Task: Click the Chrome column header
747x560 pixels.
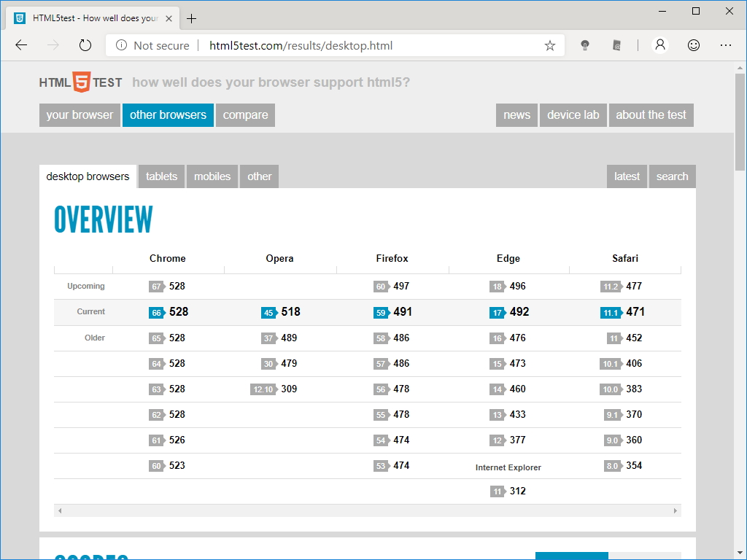Action: tap(168, 258)
